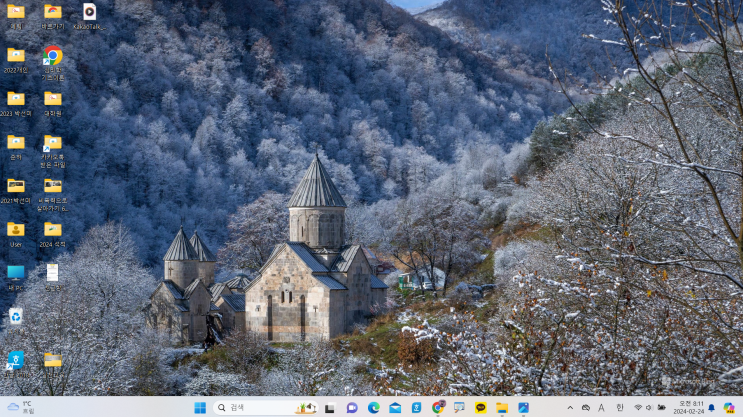Open the folder under KakaoTalk-received files folder
The height and width of the screenshot is (417, 743).
(53, 195)
